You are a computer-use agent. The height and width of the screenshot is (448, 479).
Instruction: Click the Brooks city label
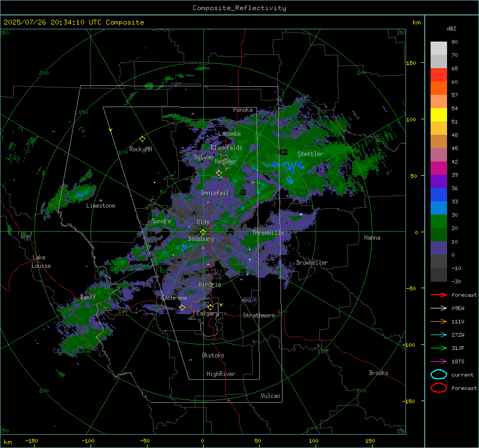pos(378,373)
